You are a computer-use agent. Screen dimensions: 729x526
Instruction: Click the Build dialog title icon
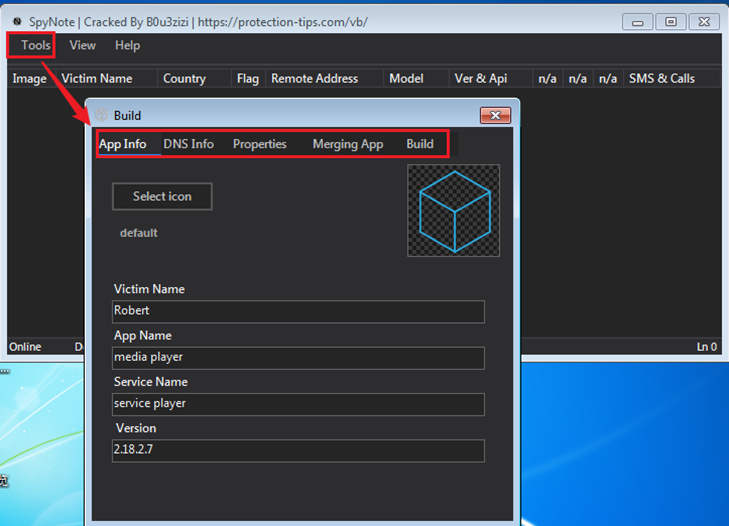[x=101, y=115]
